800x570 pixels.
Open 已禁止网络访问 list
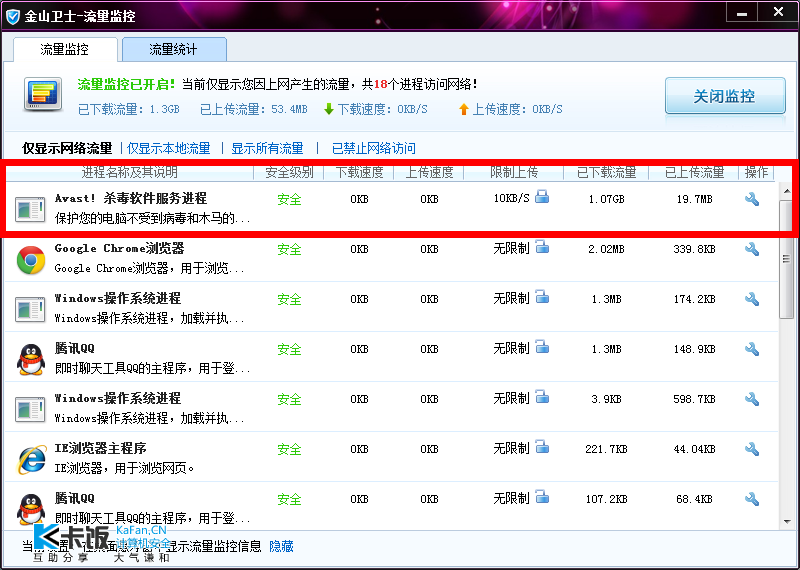[373, 148]
